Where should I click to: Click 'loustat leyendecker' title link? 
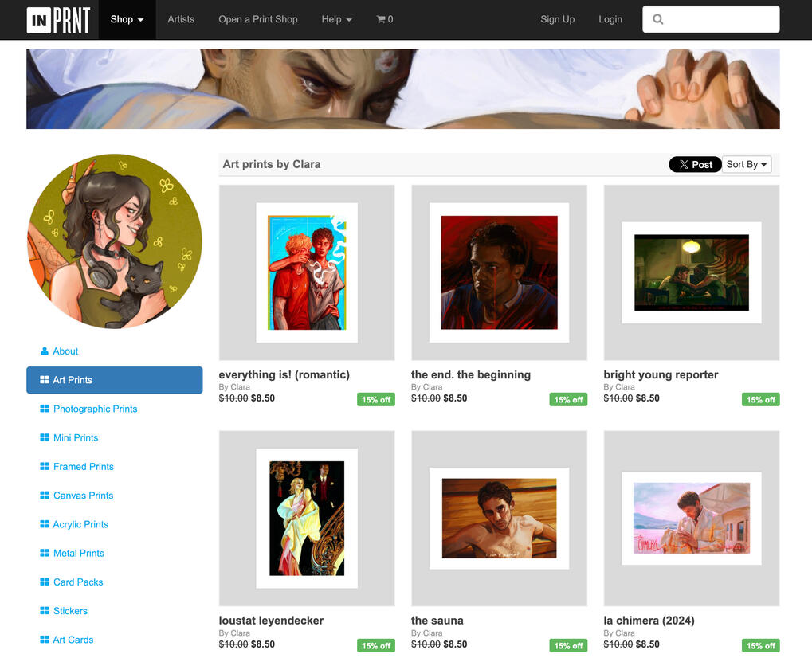271,620
